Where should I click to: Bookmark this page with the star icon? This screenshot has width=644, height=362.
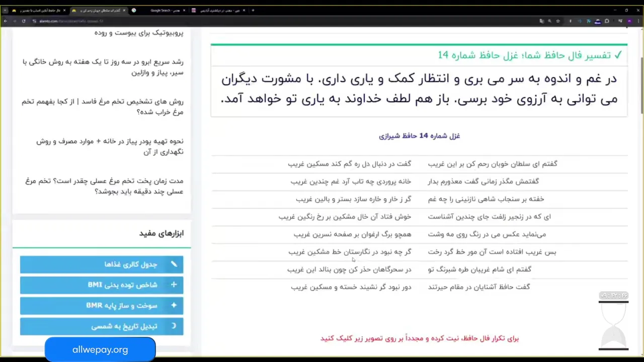coord(558,21)
